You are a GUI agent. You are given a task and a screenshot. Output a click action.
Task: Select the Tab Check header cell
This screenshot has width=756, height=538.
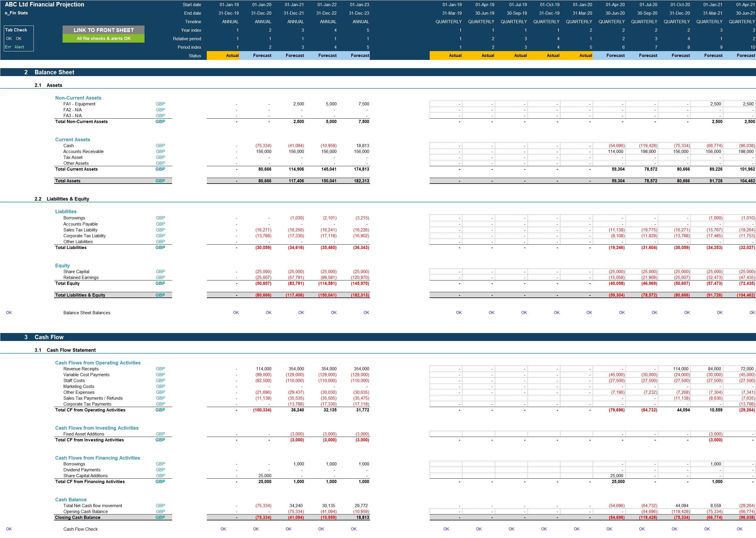click(16, 30)
